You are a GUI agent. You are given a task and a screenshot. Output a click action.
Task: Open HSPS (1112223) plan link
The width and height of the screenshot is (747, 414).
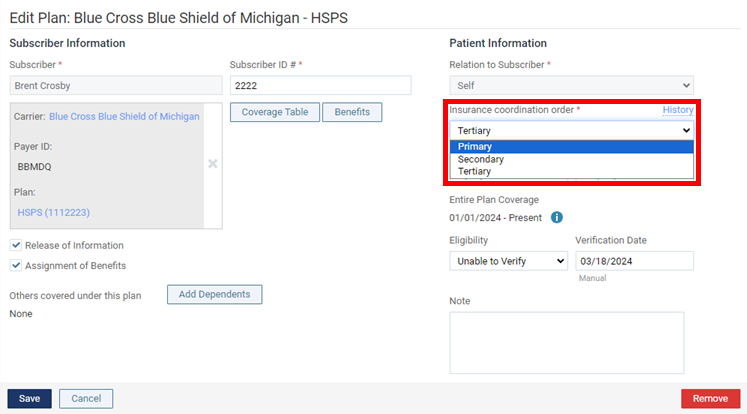pyautogui.click(x=56, y=212)
